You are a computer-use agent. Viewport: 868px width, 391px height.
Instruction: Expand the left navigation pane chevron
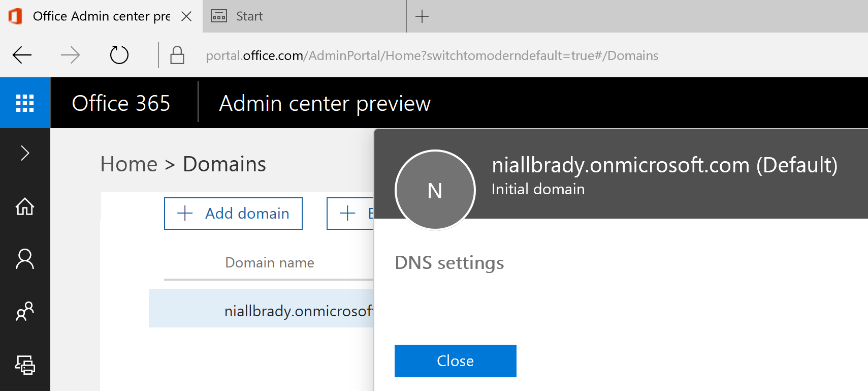[25, 153]
